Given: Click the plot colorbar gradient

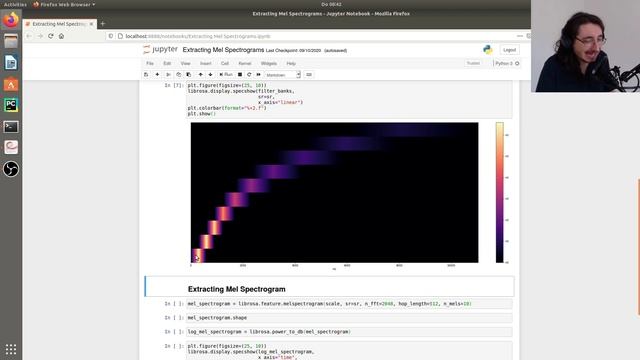Looking at the screenshot, I should [x=500, y=192].
